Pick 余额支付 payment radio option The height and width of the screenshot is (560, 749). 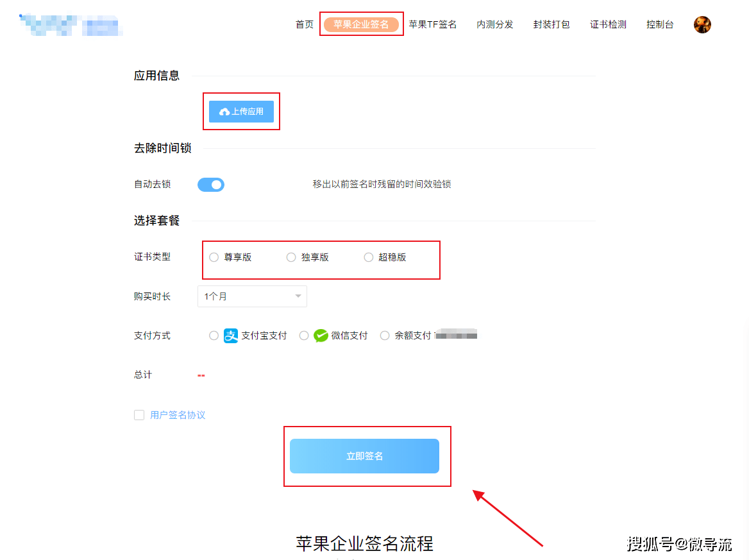[385, 335]
